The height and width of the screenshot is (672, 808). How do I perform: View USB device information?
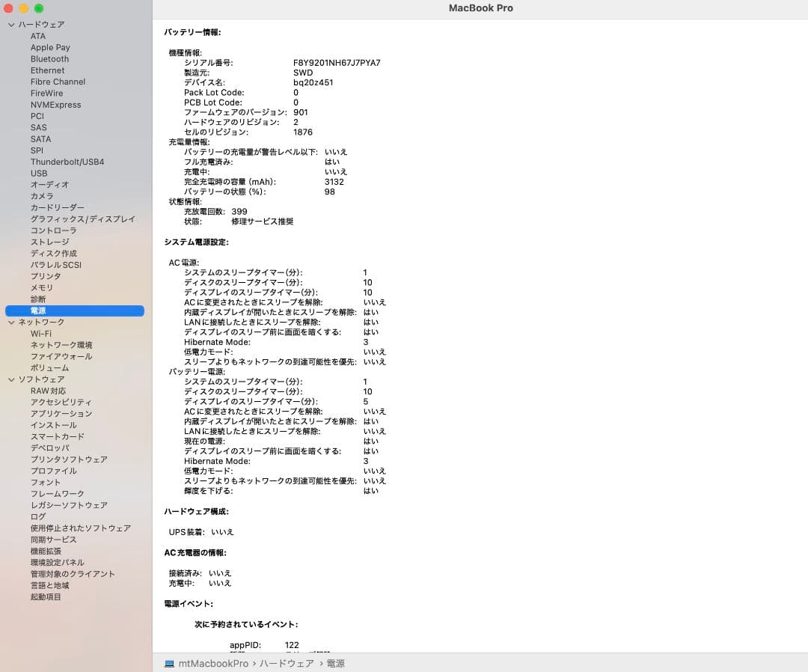(x=39, y=173)
